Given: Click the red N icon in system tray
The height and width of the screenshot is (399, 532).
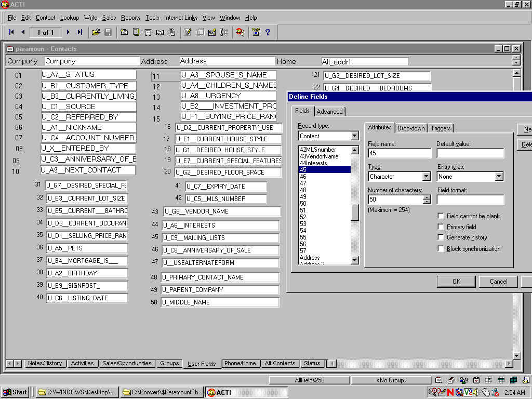Looking at the screenshot, I should coord(450,392).
